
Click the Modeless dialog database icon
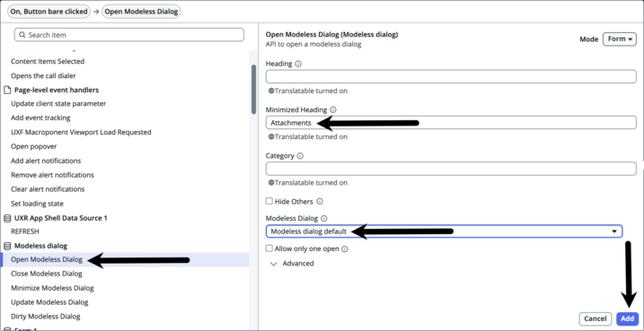[7, 246]
